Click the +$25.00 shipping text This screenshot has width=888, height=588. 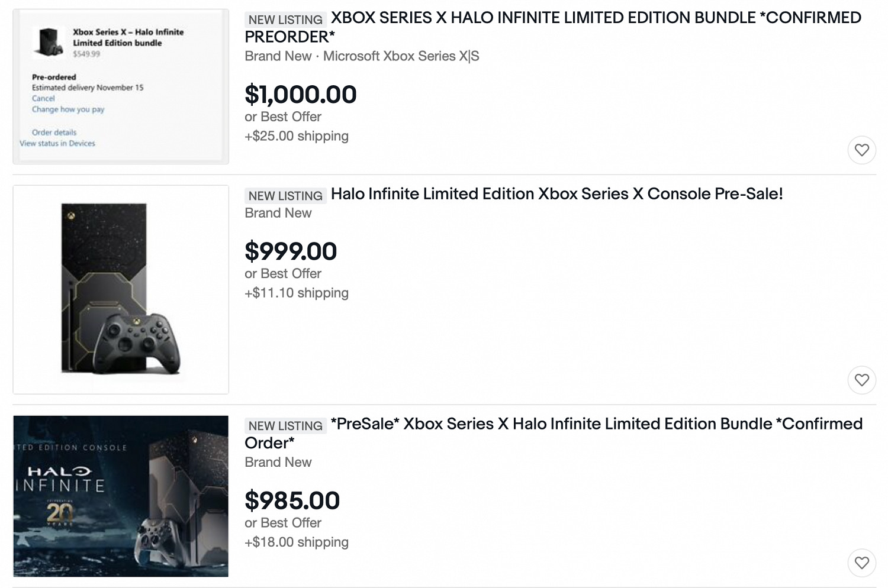297,136
